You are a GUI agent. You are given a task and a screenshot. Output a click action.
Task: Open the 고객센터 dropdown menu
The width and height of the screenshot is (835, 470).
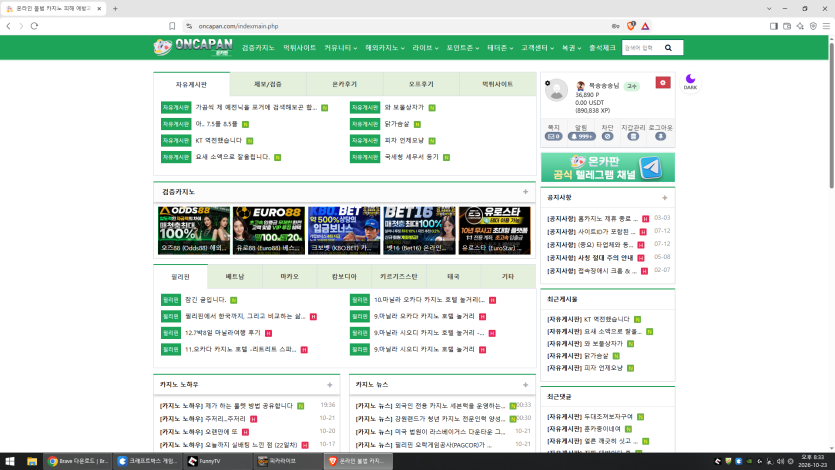click(x=537, y=48)
